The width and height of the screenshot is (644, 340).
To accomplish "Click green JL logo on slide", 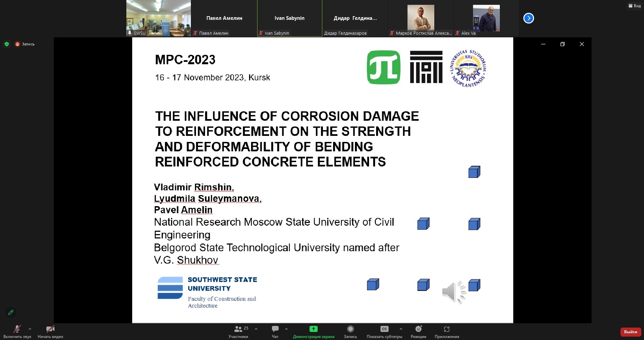I will tap(384, 67).
